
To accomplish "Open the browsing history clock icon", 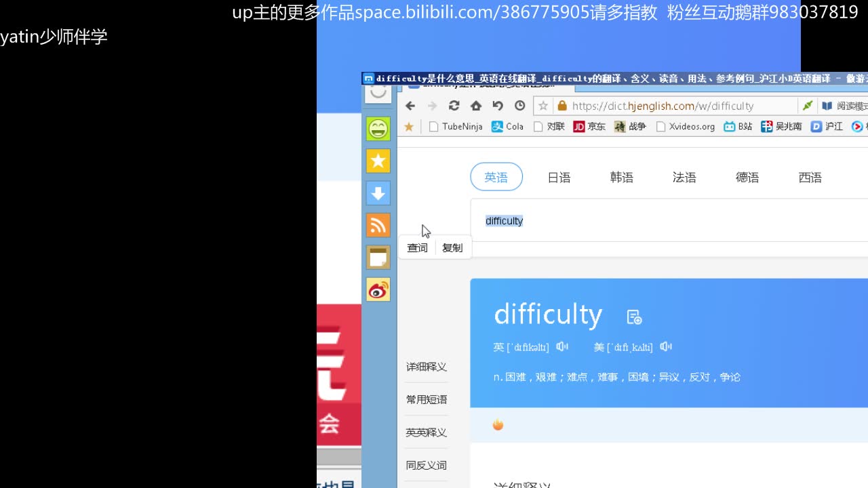I will click(520, 106).
